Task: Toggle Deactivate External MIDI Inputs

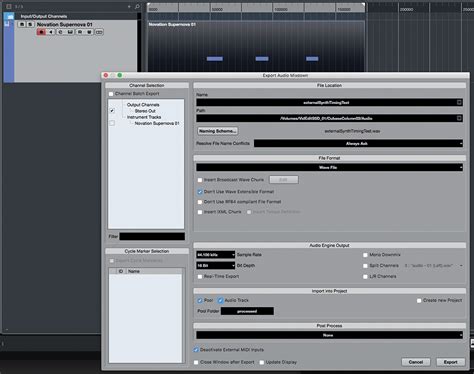Action: [196, 350]
